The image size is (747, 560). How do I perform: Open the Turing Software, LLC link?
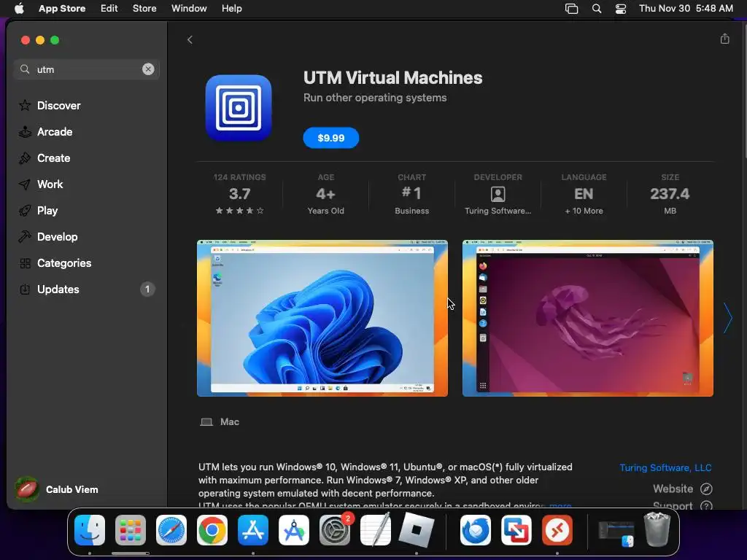(665, 467)
